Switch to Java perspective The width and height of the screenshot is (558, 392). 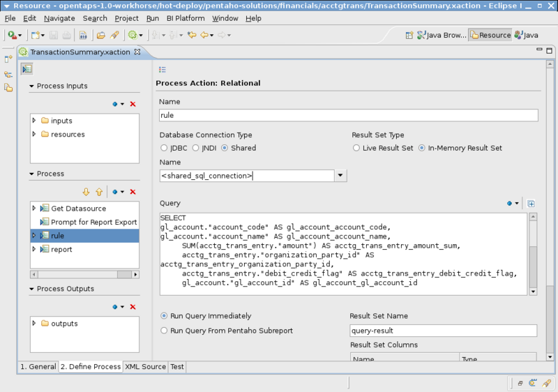527,35
